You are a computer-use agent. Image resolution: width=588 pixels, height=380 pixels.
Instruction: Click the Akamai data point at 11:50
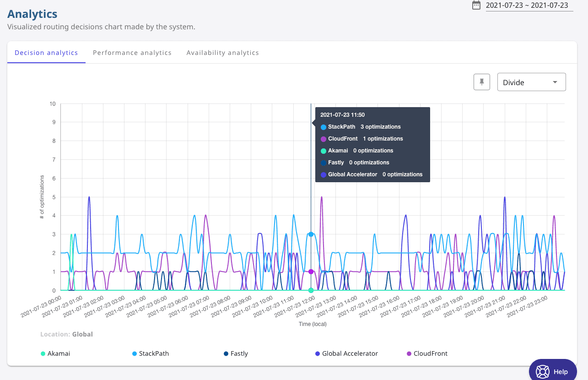click(311, 290)
